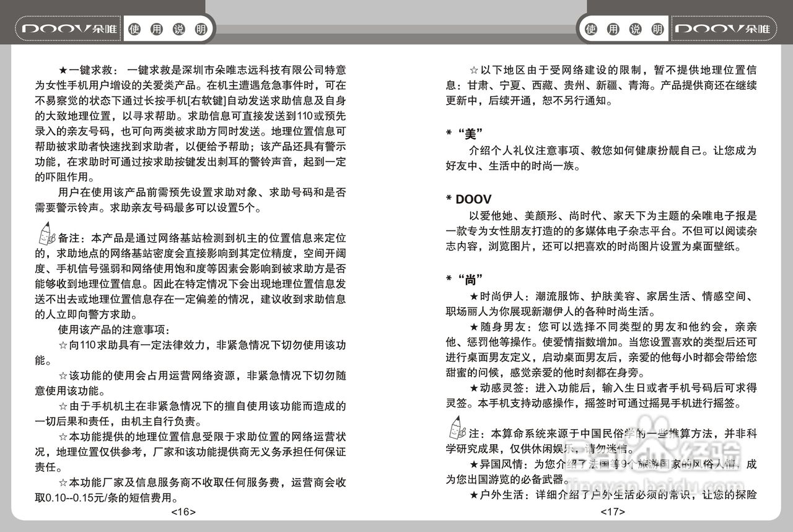Click the bullet text ★随身男友
The width and height of the screenshot is (793, 532).
click(499, 326)
